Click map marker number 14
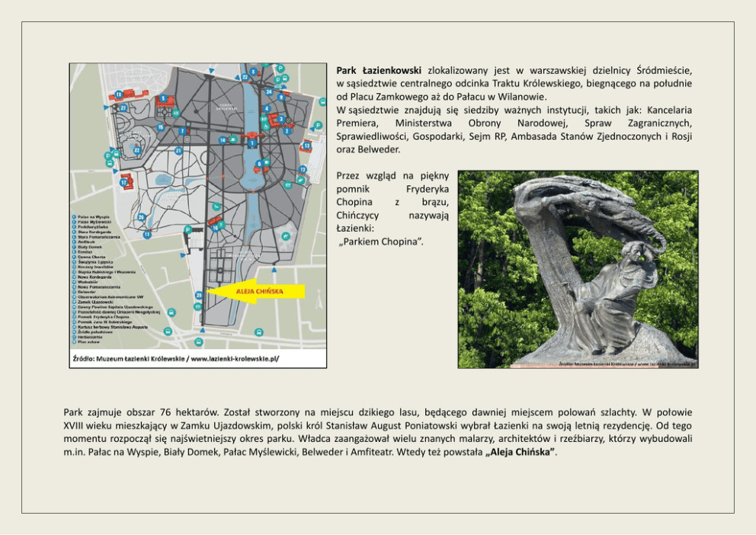This screenshot has width=756, height=535. click(223, 140)
